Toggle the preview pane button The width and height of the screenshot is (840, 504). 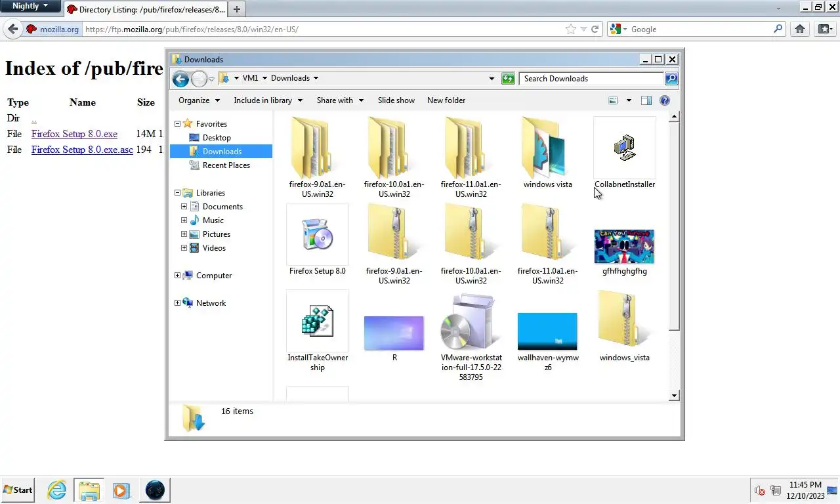(646, 100)
